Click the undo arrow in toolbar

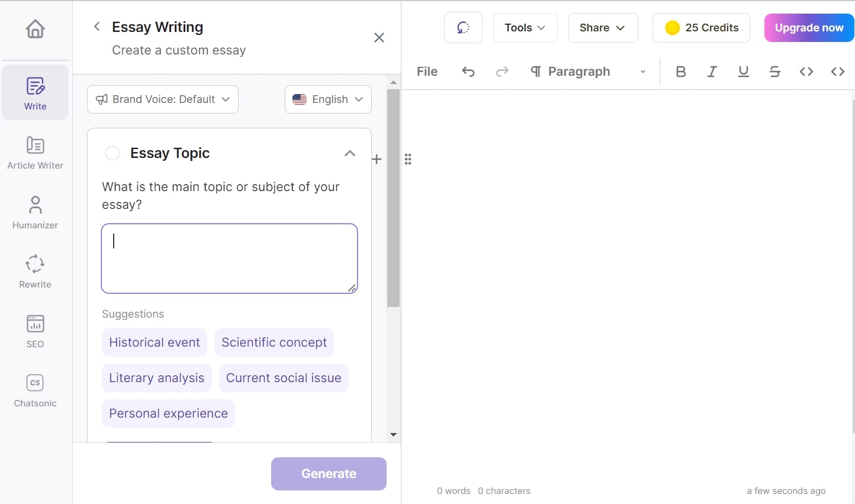[468, 72]
